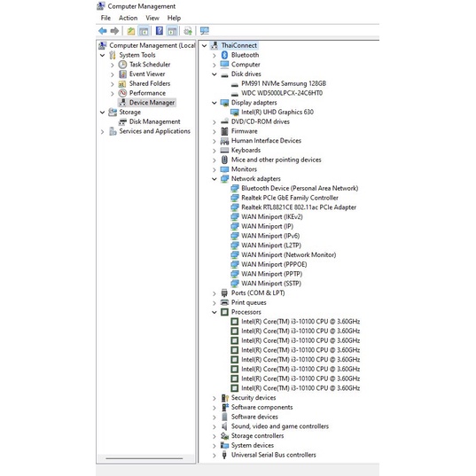Click the left pane horizontal scrollbar
This screenshot has width=476, height=476.
(144, 458)
